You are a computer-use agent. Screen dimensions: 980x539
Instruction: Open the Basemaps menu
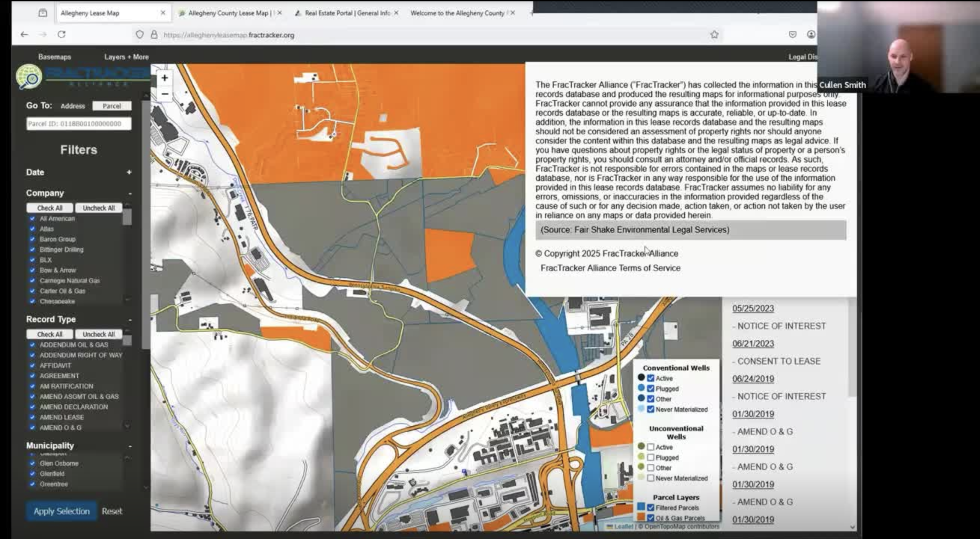click(54, 57)
